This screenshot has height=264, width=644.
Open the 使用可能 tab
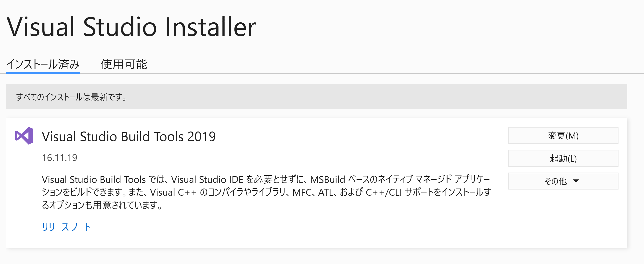pos(124,64)
